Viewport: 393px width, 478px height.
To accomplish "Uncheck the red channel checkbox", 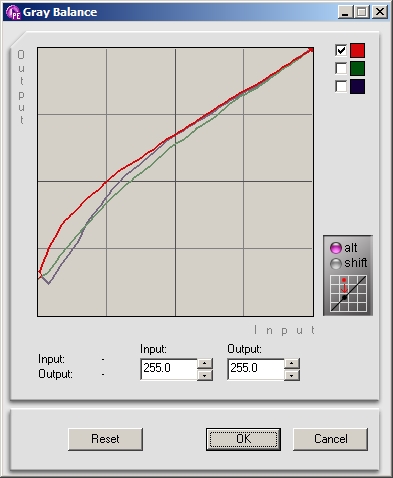I will 341,51.
